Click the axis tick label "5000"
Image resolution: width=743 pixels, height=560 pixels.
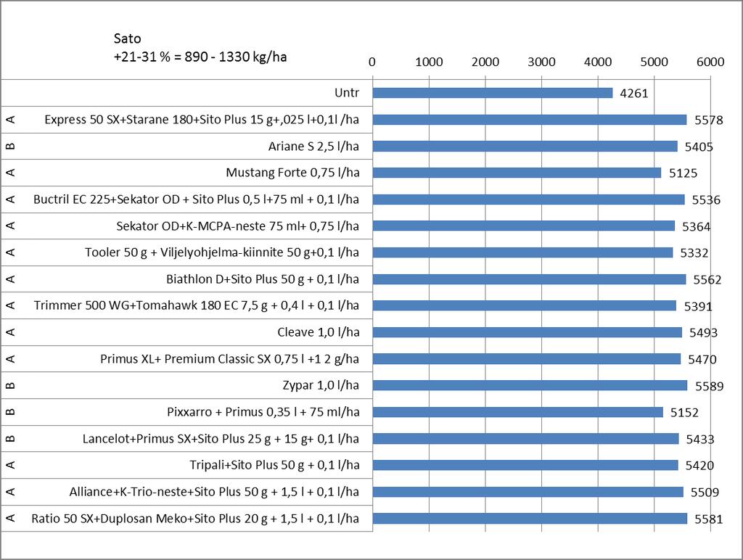coord(654,62)
